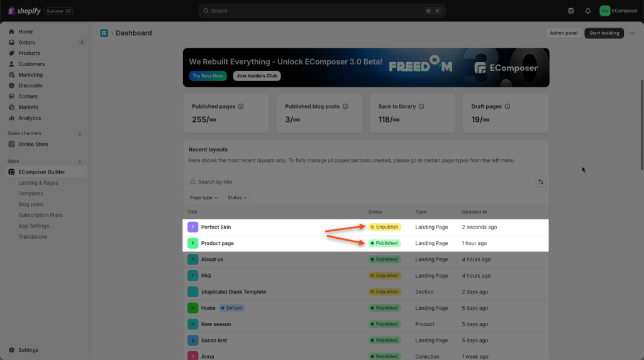Click the duplicate Blank Template row icon
644x360 pixels.
192,292
